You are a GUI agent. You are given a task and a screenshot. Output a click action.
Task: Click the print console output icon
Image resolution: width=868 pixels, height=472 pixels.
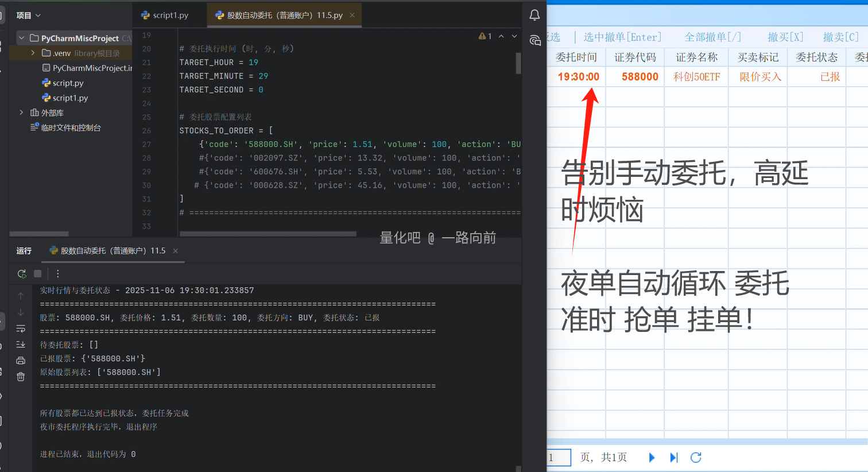click(21, 361)
